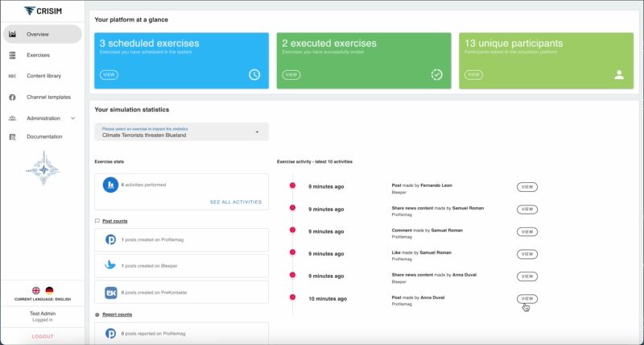This screenshot has width=644, height=345.
Task: Click the compass star emblem in sidebar
Action: click(x=43, y=169)
